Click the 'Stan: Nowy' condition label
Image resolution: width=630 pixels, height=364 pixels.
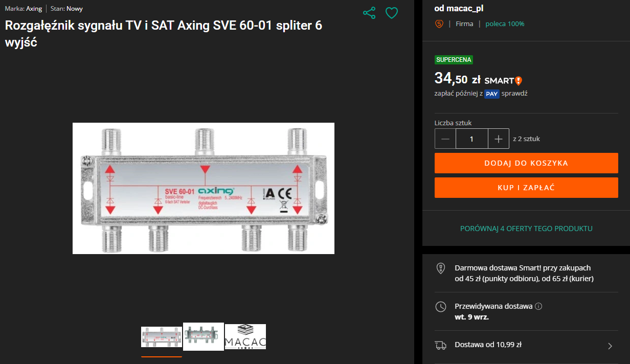pos(66,9)
